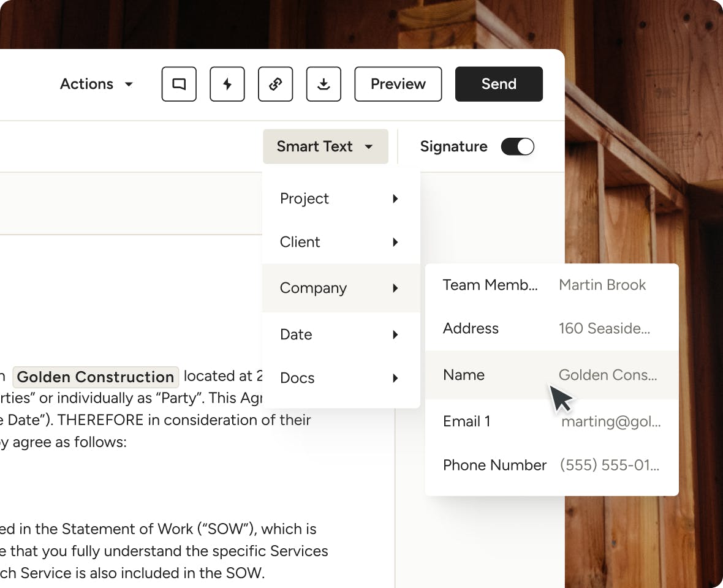
Task: Click the Golden Construction smart text chip
Action: point(96,377)
